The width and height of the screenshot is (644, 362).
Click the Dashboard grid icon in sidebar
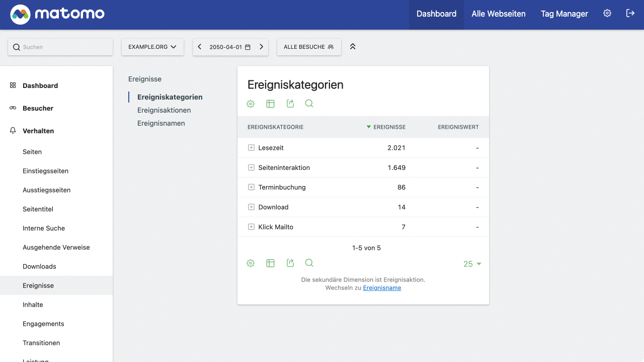tap(13, 85)
